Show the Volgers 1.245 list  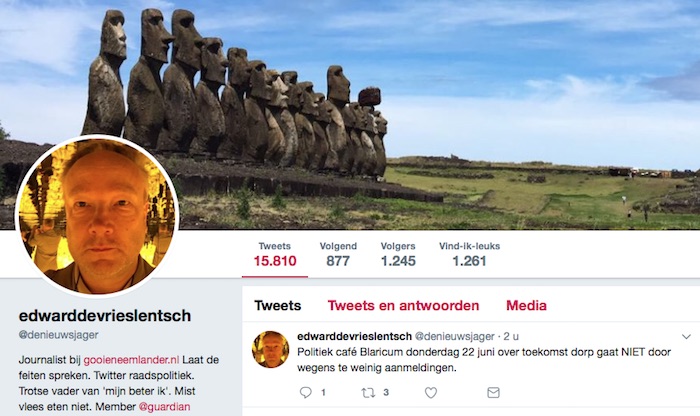pos(398,255)
